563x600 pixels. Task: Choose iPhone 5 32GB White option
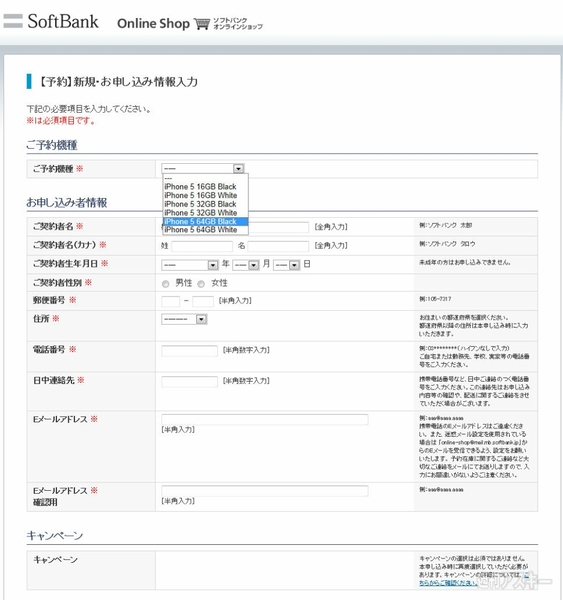(206, 213)
